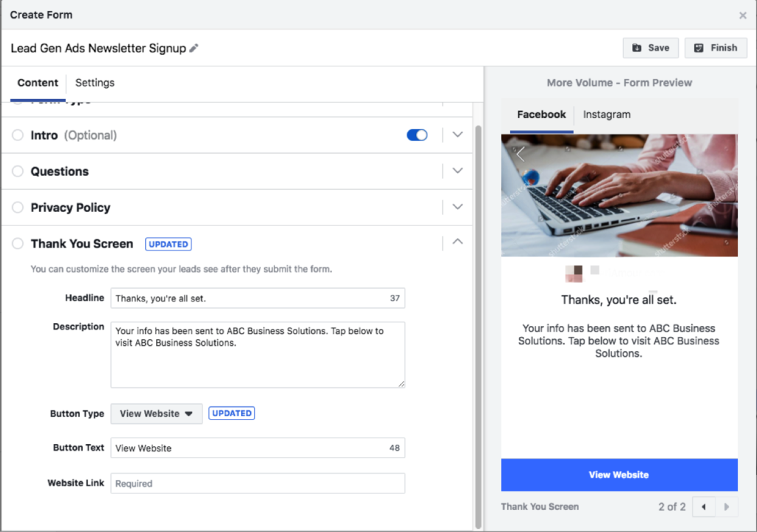Go to next preview page

727,507
